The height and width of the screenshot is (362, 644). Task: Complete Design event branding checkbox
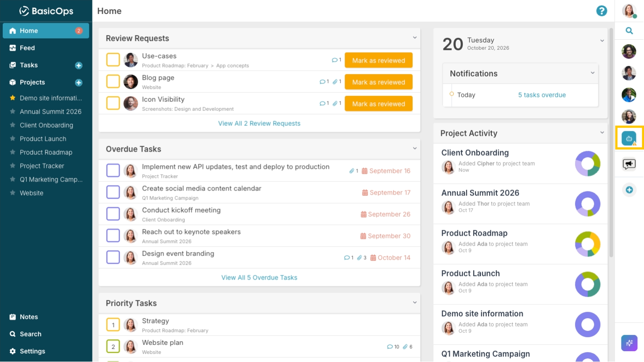click(113, 257)
